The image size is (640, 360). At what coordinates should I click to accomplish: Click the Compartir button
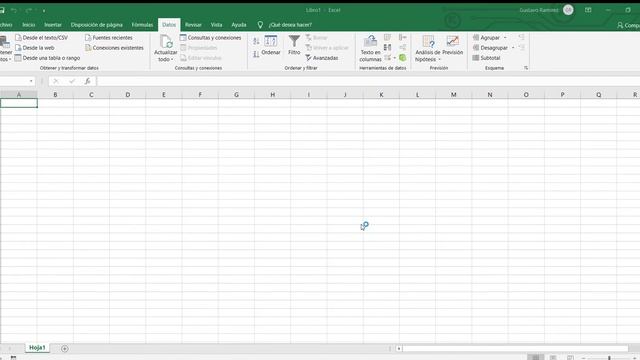coord(628,25)
